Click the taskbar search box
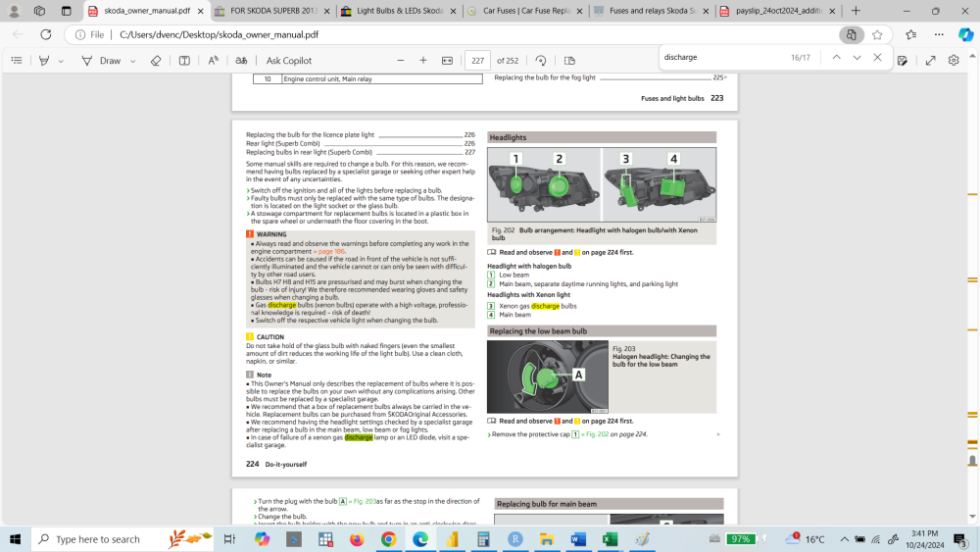The height and width of the screenshot is (552, 980). click(122, 539)
